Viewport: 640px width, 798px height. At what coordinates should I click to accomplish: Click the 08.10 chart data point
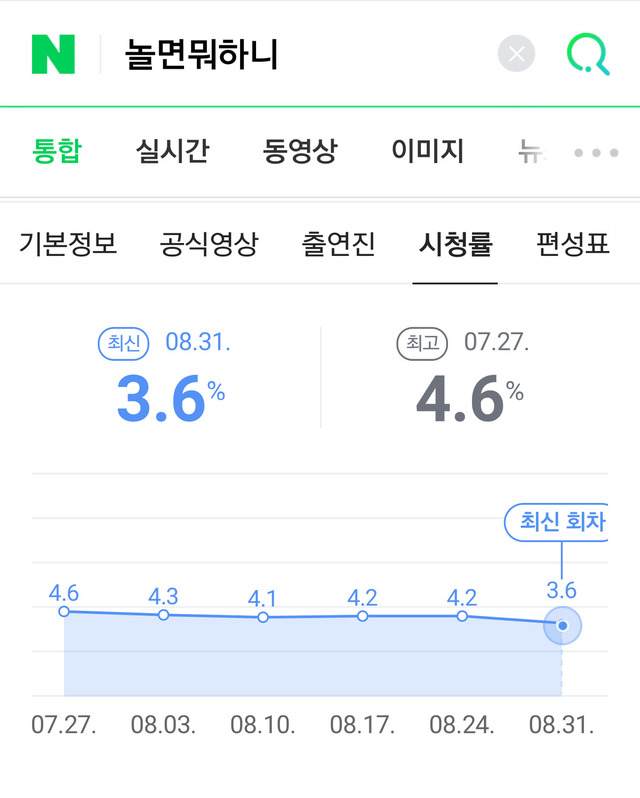(263, 617)
